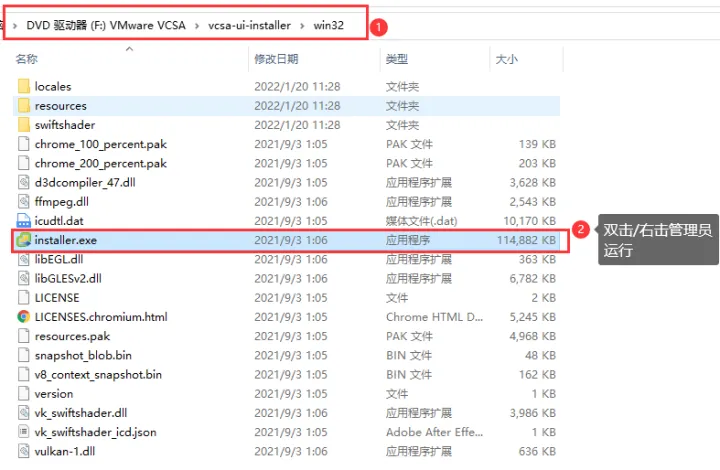720x470 pixels.
Task: Click the version file icon
Action: tap(23, 394)
